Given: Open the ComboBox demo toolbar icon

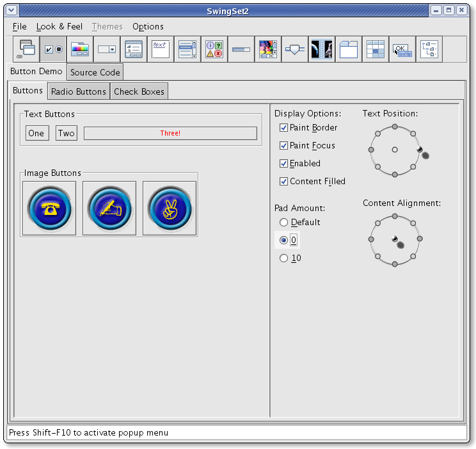Looking at the screenshot, I should point(107,49).
